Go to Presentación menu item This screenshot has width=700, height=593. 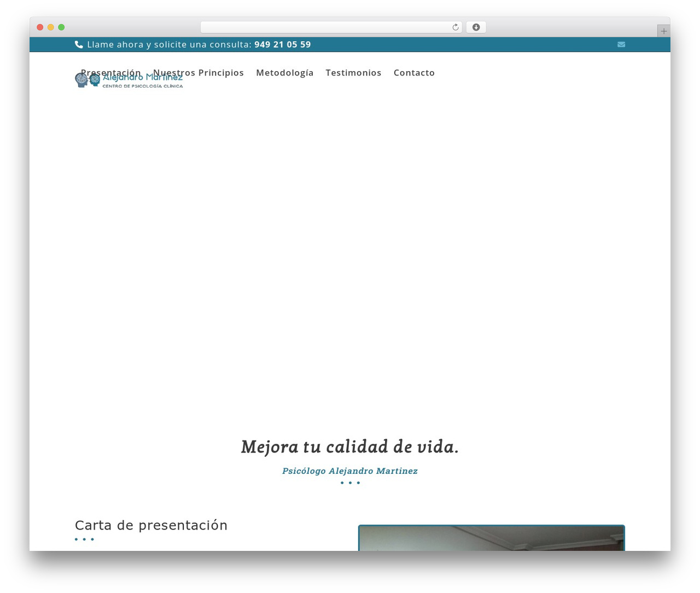coord(111,73)
